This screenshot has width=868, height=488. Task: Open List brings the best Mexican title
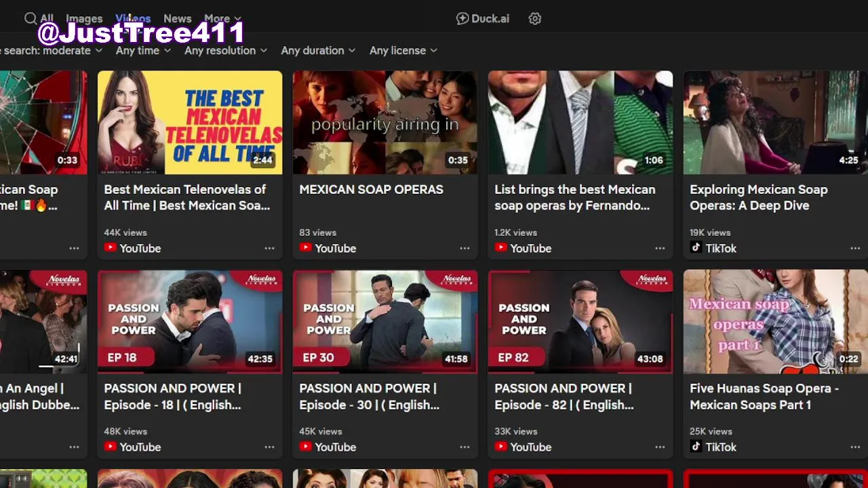[575, 197]
